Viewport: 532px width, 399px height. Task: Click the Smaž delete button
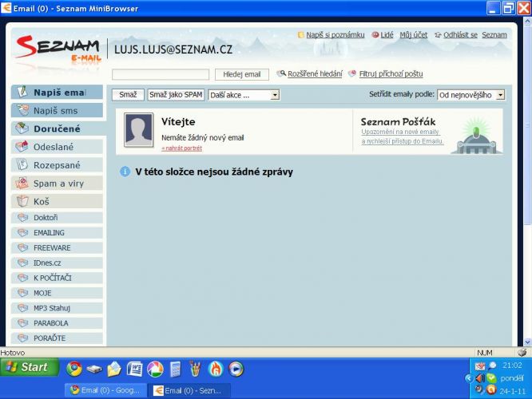[128, 95]
